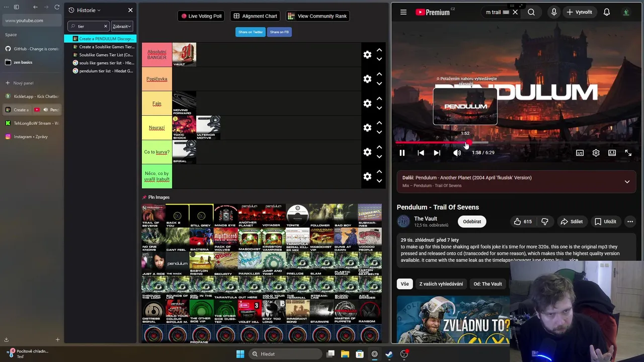Click the Sdílet share button
644x362 pixels.
point(572,222)
